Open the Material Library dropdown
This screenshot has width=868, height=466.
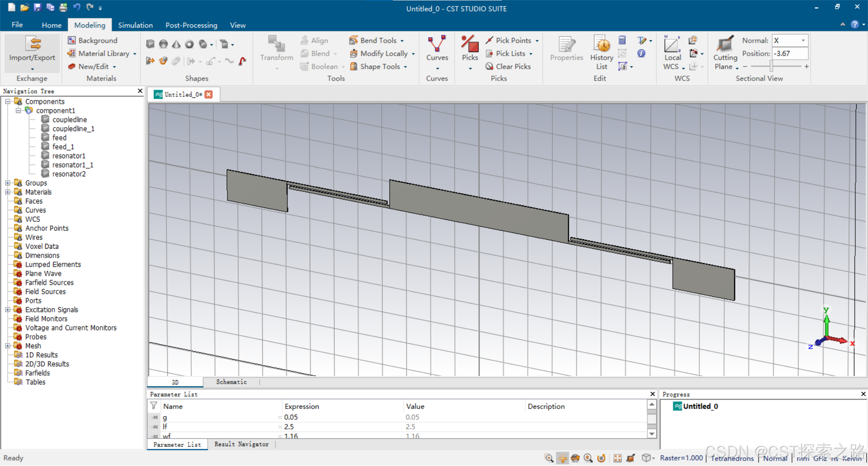[x=135, y=53]
